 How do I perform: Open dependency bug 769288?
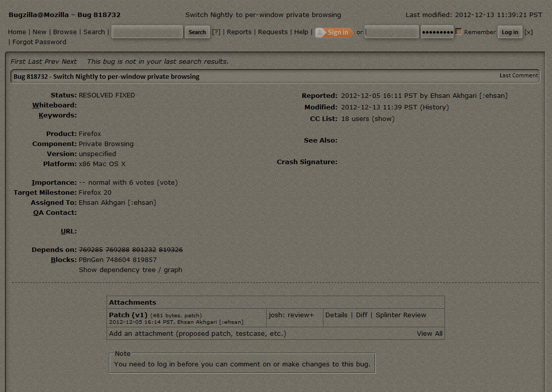118,249
